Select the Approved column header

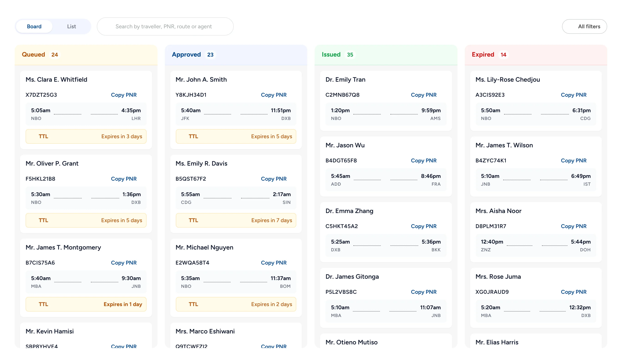(236, 55)
